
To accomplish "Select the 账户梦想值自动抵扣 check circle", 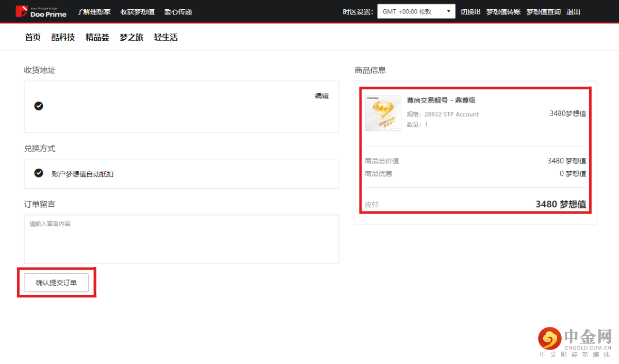I will click(x=39, y=173).
